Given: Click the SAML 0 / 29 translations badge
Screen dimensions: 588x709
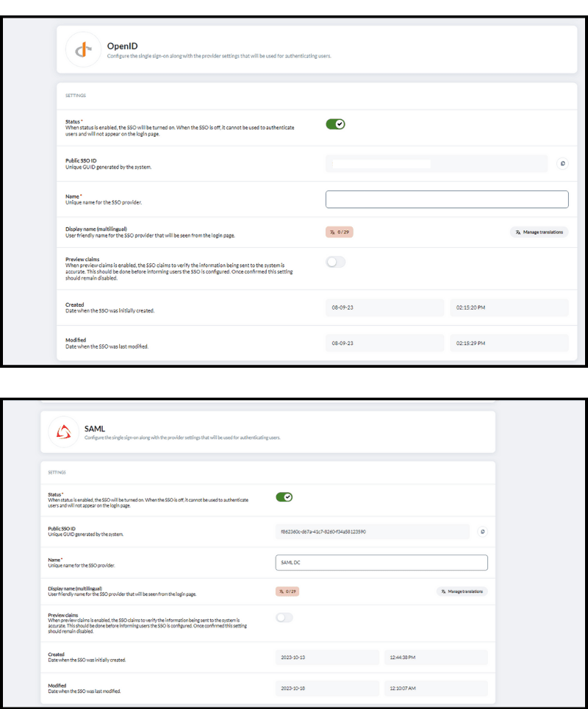Looking at the screenshot, I should coord(287,591).
